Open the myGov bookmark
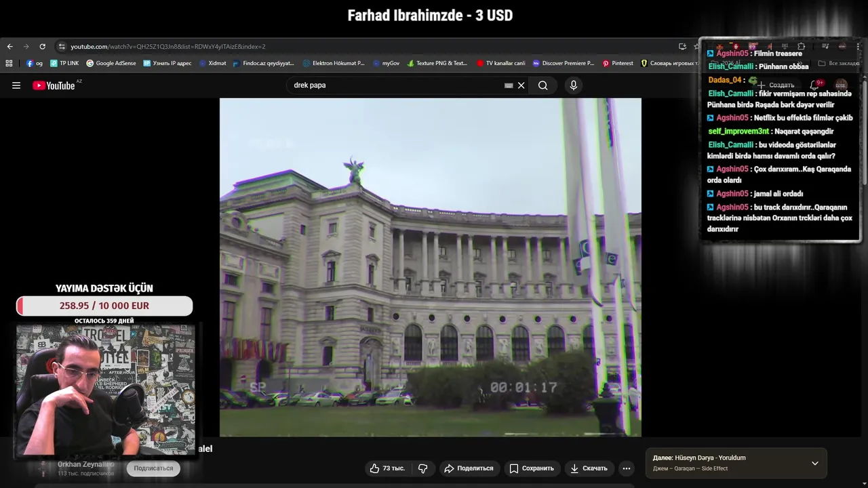868x488 pixels. (x=386, y=63)
